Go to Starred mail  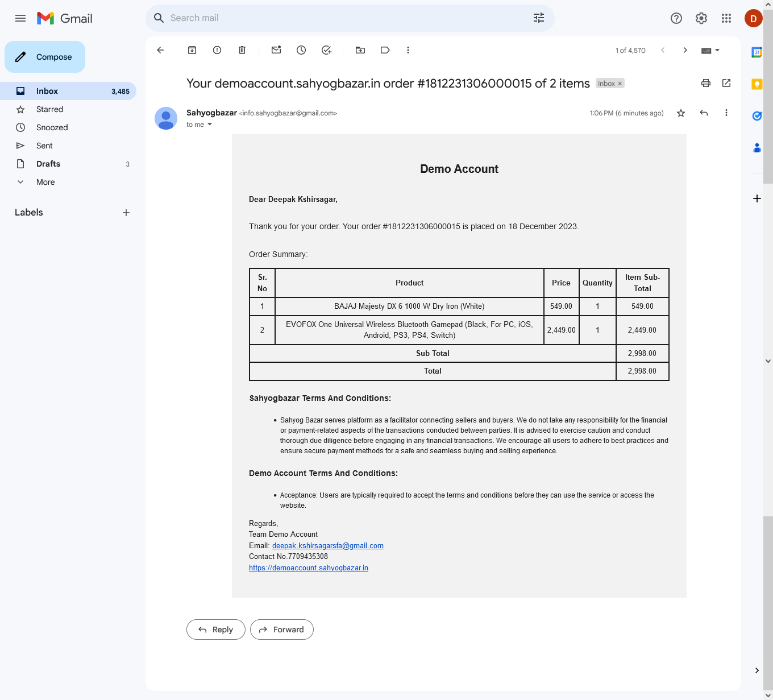pyautogui.click(x=68, y=109)
